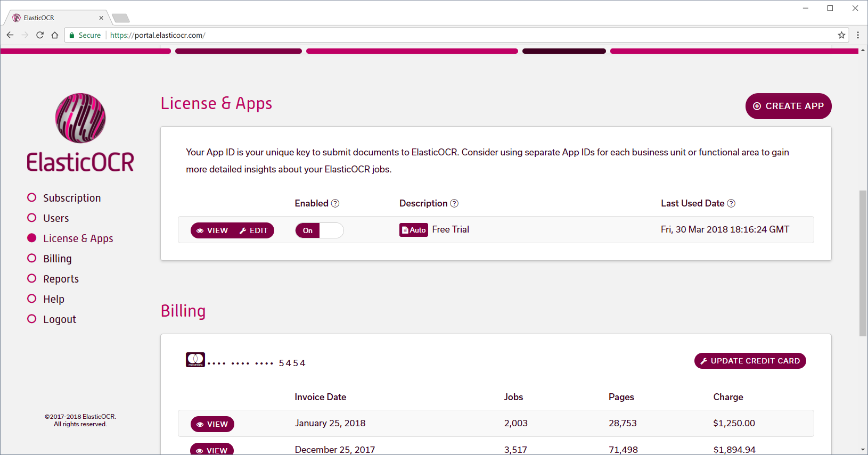868x455 pixels.
Task: Click the browser address bar URL
Action: pyautogui.click(x=158, y=35)
